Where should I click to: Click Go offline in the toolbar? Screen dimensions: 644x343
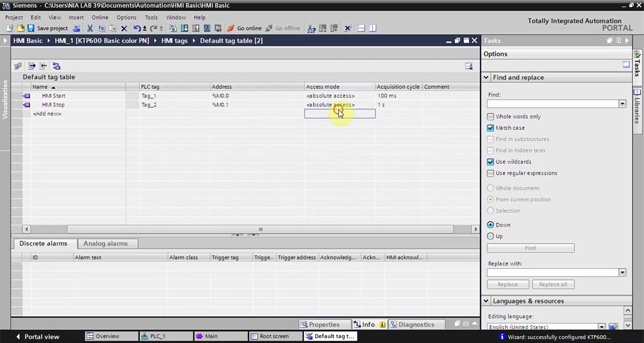point(283,28)
